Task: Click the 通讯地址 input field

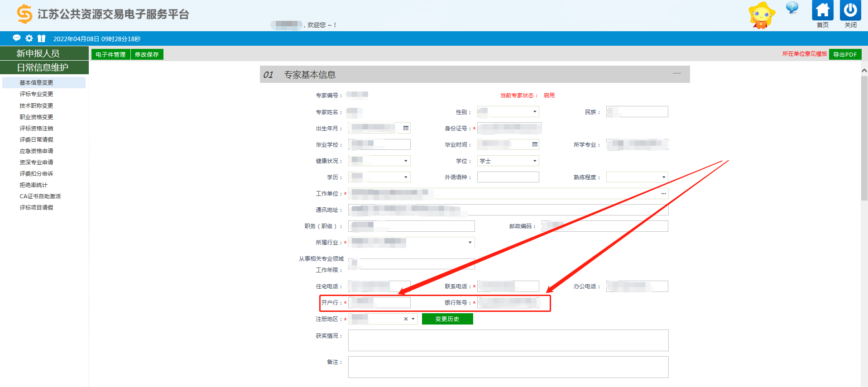Action: click(x=508, y=210)
